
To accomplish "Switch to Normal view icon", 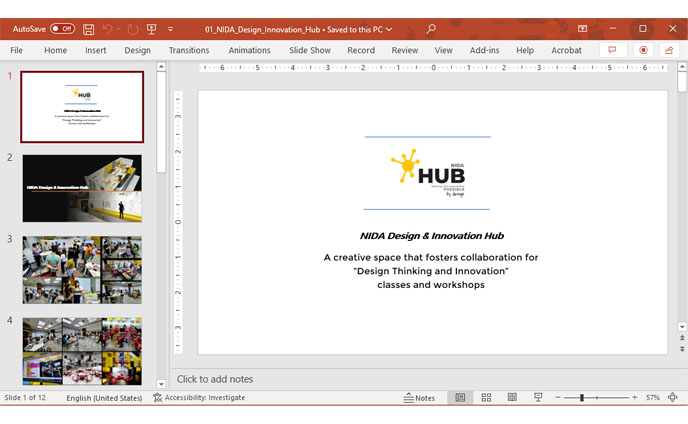I will [460, 398].
